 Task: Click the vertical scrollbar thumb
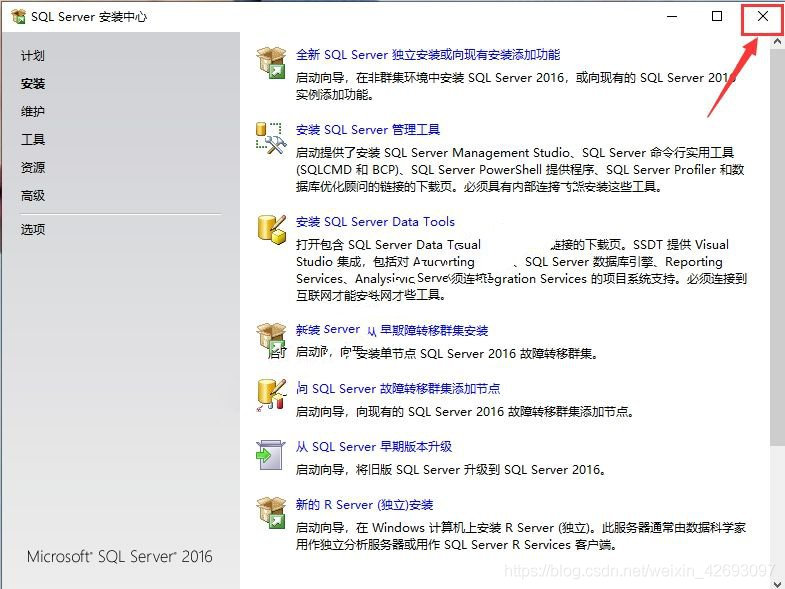coord(777,247)
